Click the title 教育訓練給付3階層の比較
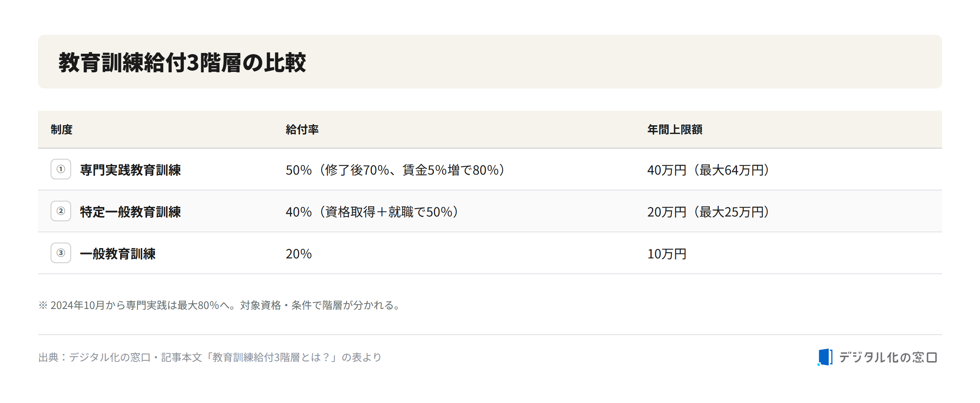The width and height of the screenshot is (980, 403). [182, 62]
